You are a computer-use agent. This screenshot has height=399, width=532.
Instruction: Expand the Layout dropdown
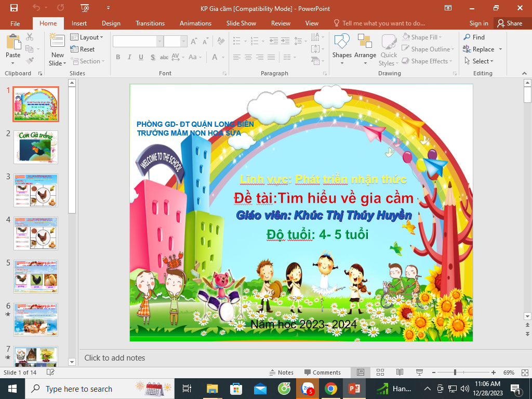pyautogui.click(x=87, y=37)
